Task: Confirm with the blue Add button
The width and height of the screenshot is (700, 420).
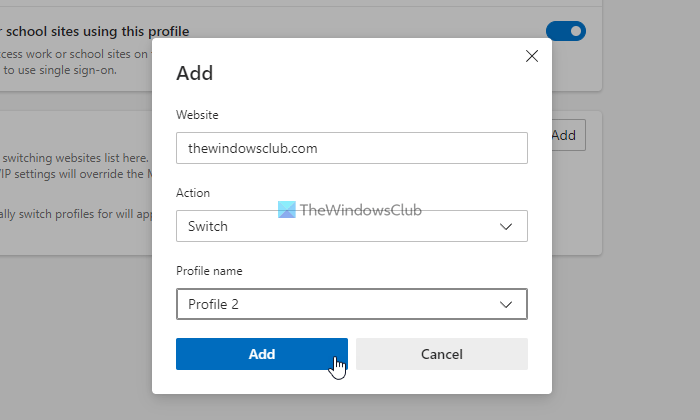Action: (262, 354)
